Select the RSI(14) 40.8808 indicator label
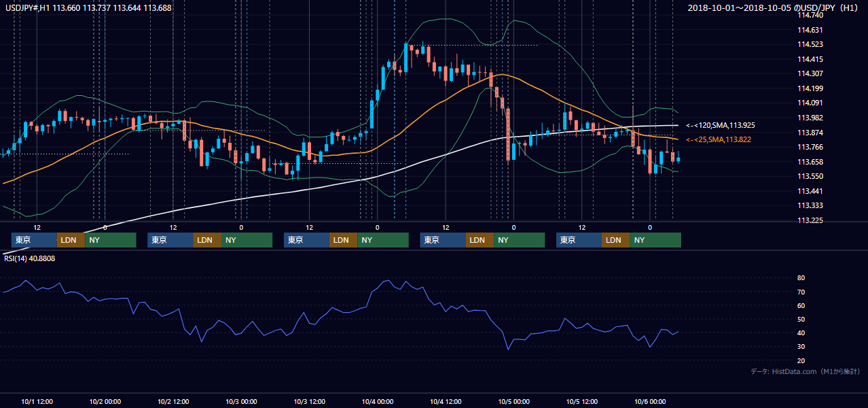This screenshot has width=868, height=408. (x=30, y=258)
